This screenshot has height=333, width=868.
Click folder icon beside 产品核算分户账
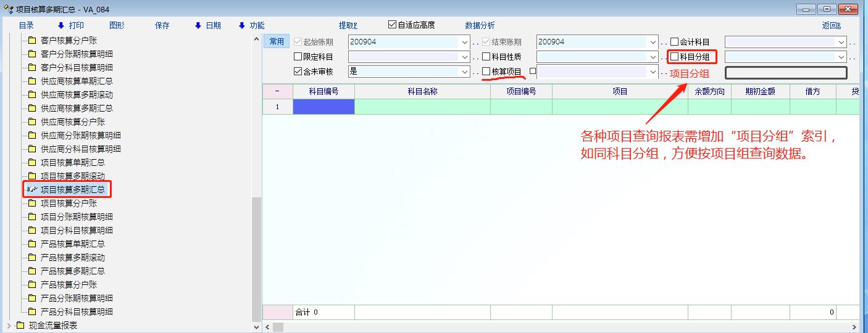[32, 285]
